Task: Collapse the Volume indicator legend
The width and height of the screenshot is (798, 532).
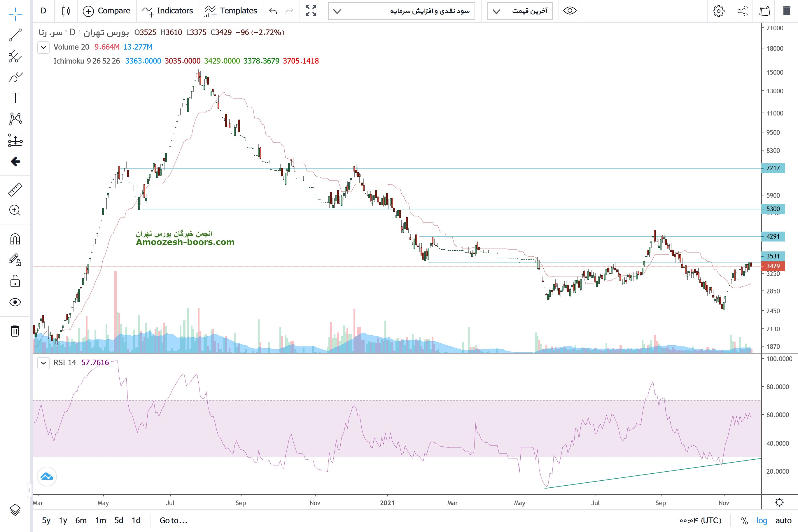Action: tap(43, 47)
